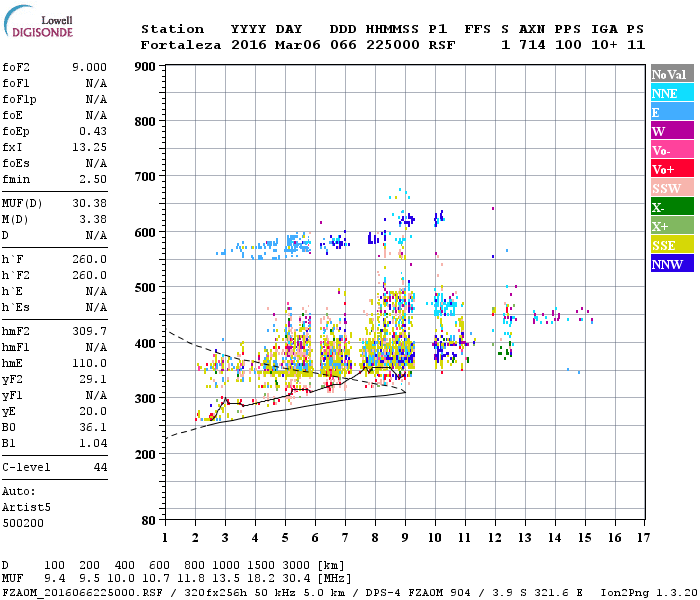Select the NNW dark blue legend swatch
The image size is (700, 600).
tap(672, 263)
